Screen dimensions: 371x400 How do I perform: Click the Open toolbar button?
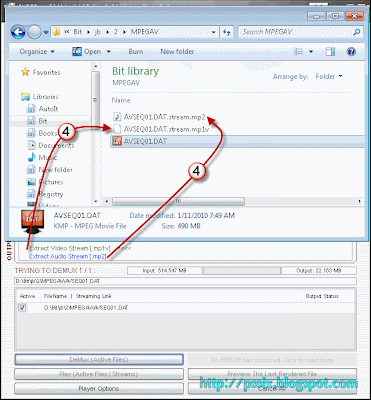click(87, 52)
